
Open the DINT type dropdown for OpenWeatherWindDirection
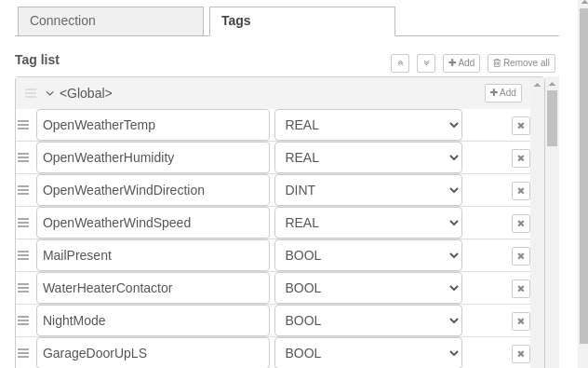[x=368, y=190]
